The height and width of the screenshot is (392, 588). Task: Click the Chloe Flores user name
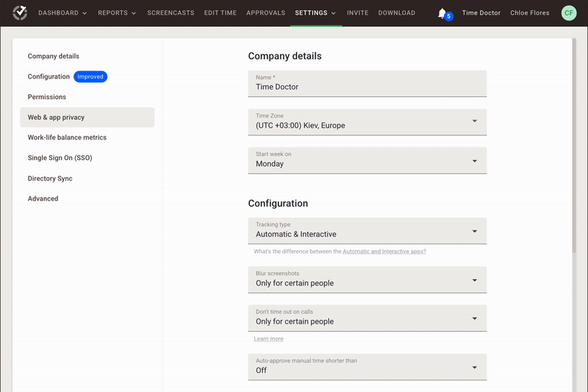pos(529,13)
